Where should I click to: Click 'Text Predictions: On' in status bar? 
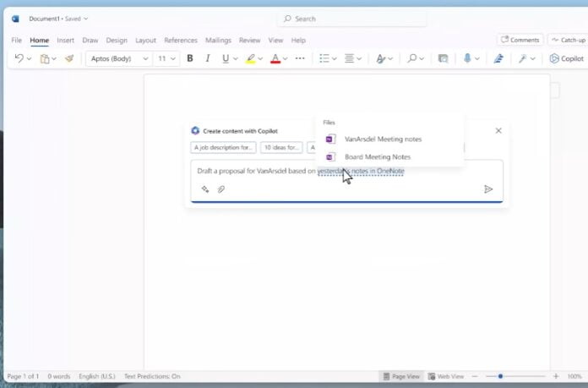[x=152, y=376]
